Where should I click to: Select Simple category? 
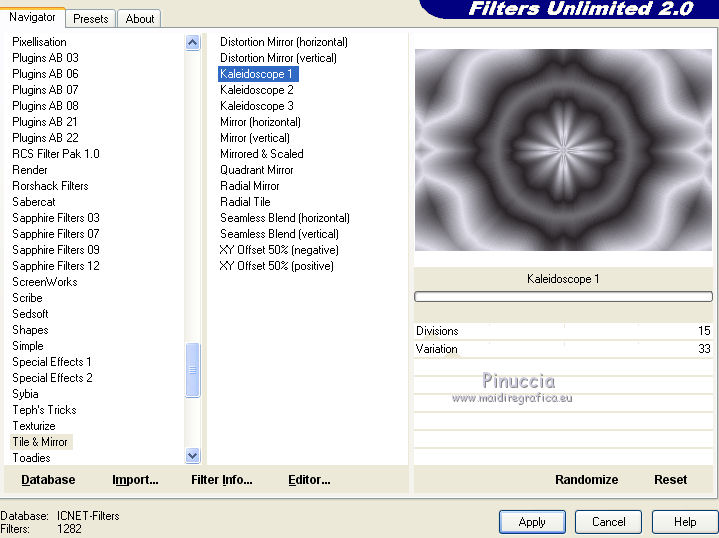[x=28, y=346]
